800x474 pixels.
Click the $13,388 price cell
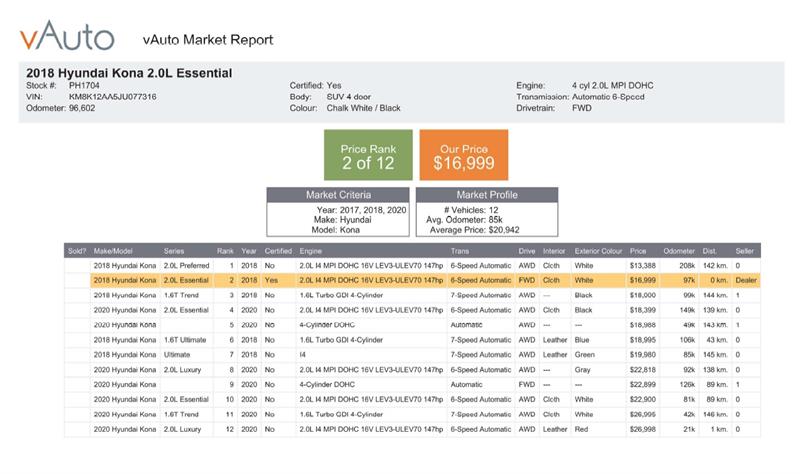tap(643, 266)
